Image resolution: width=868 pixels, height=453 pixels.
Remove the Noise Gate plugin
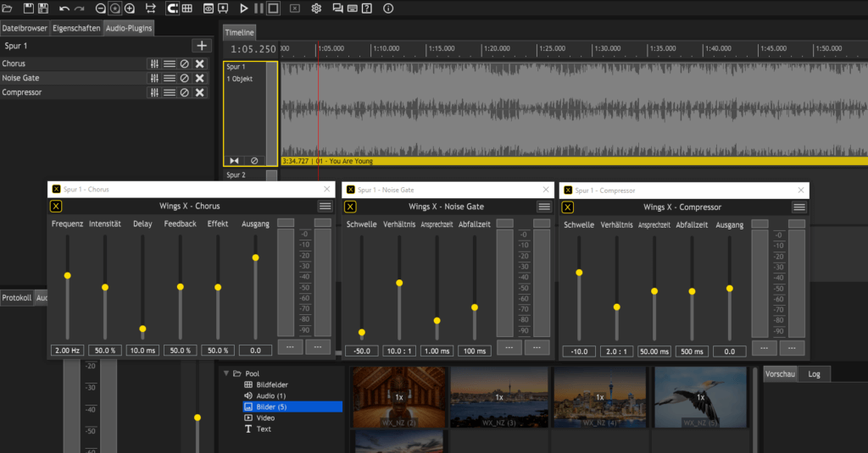point(200,78)
